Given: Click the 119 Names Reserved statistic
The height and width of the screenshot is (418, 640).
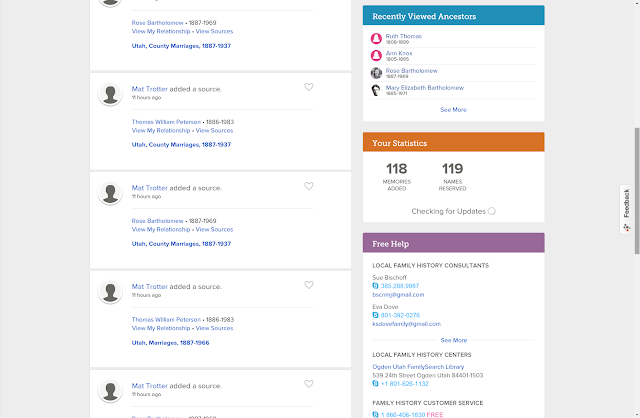Looking at the screenshot, I should click(452, 177).
